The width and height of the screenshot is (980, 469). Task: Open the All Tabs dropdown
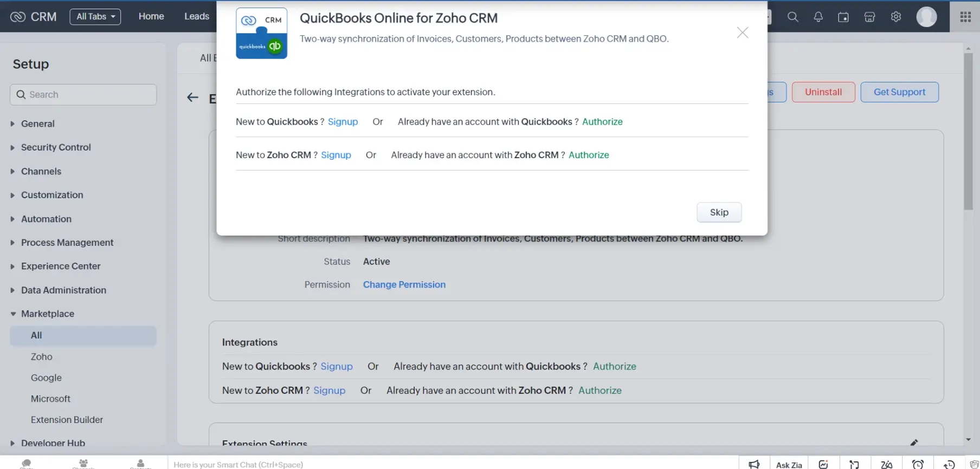tap(95, 17)
